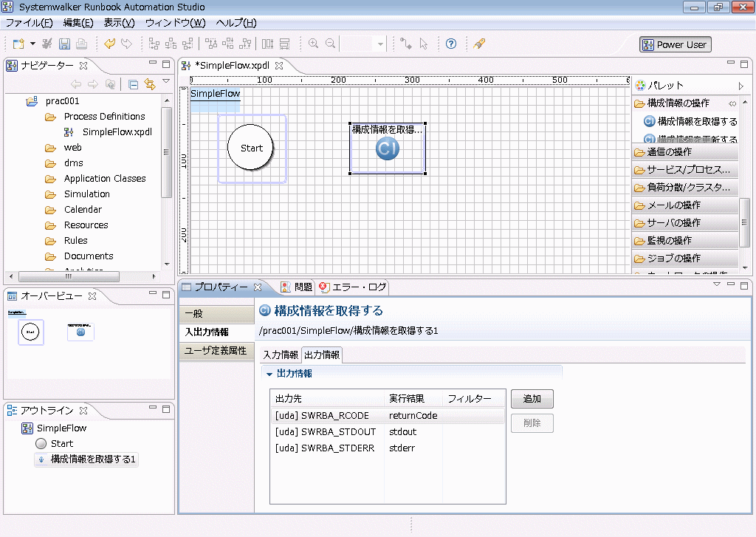Collapse the 出力情報 section triangle

[269, 374]
